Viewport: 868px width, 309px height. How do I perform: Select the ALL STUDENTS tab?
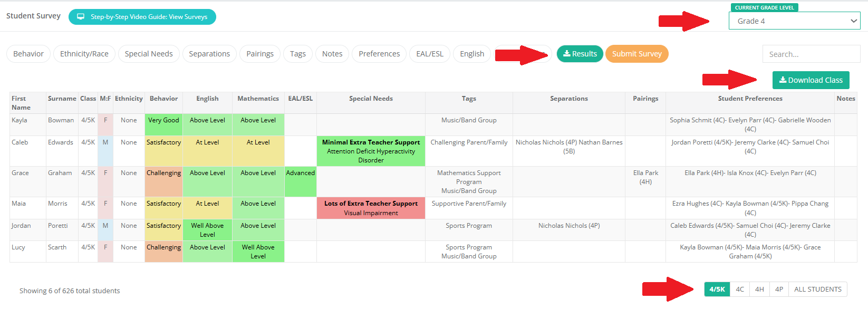pyautogui.click(x=818, y=289)
